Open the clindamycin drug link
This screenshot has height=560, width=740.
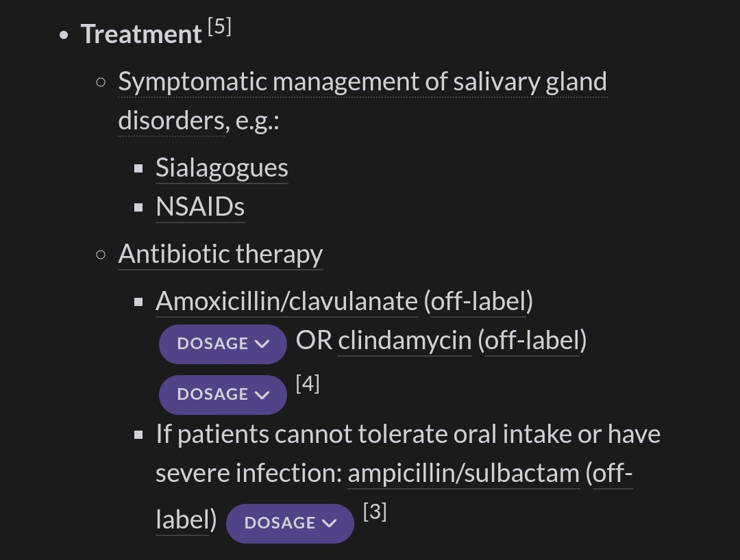(x=404, y=341)
